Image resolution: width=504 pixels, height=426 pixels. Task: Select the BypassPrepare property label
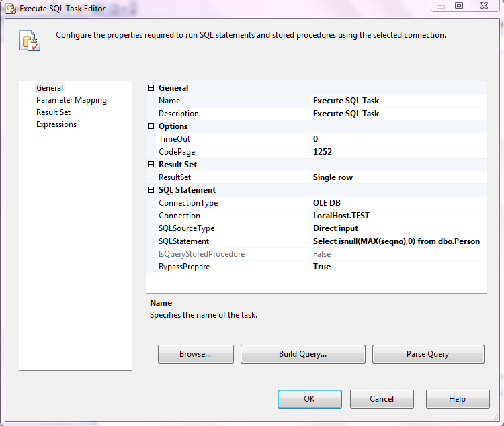[x=184, y=267]
